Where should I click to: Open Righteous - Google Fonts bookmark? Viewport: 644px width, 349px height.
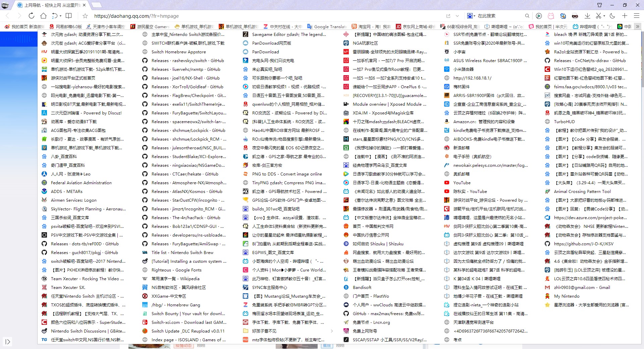tap(172, 270)
